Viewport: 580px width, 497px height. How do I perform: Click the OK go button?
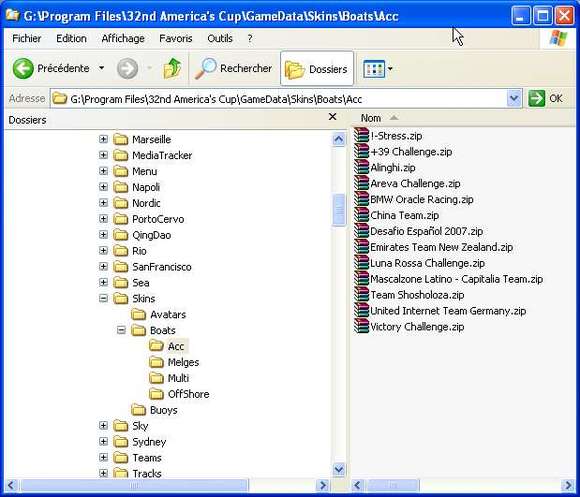(546, 99)
